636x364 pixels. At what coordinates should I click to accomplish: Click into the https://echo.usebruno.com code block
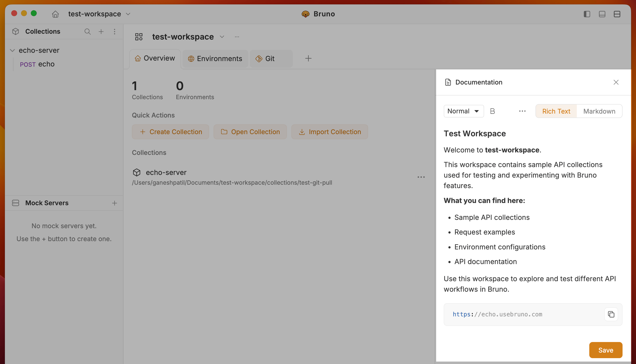(497, 314)
